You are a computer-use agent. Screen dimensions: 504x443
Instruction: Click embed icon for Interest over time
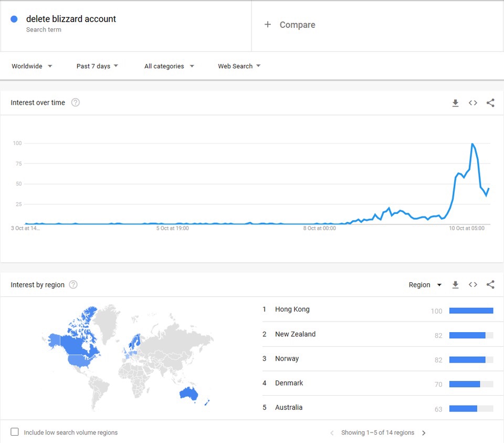(x=473, y=103)
